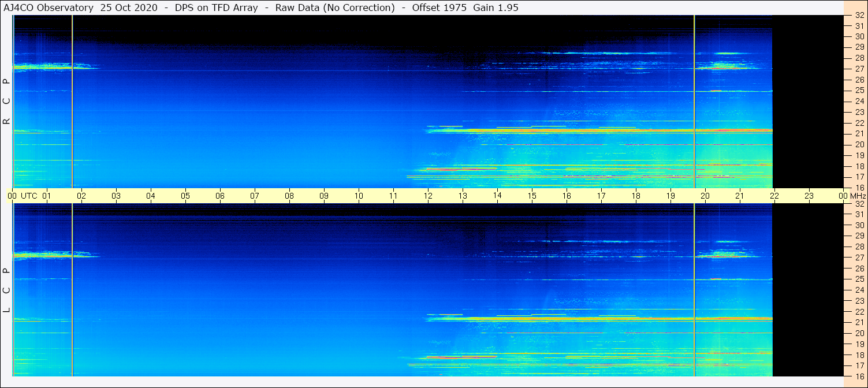Select hour 19 on the UTC axis
This screenshot has height=388, width=868.
670,196
